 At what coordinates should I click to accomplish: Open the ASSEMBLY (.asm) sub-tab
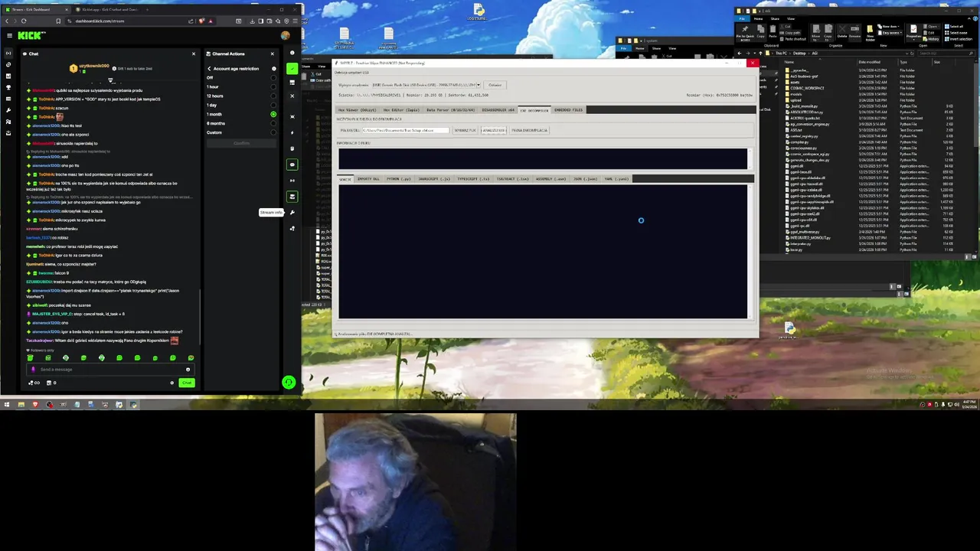click(x=550, y=179)
